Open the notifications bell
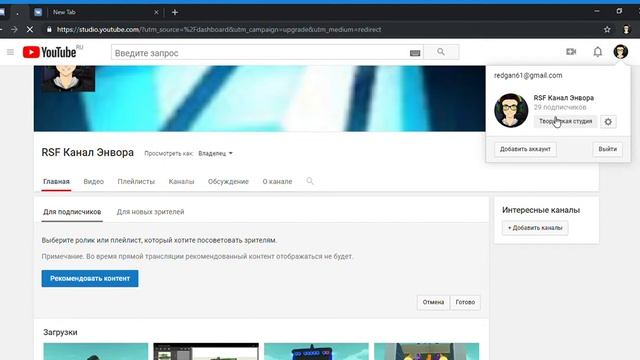The width and height of the screenshot is (640, 360). pyautogui.click(x=598, y=52)
